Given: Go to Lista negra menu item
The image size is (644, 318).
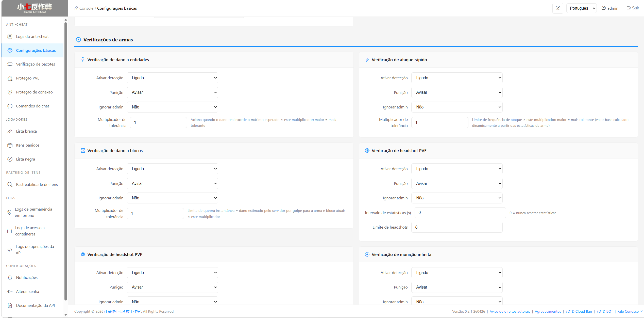Looking at the screenshot, I should pyautogui.click(x=25, y=159).
